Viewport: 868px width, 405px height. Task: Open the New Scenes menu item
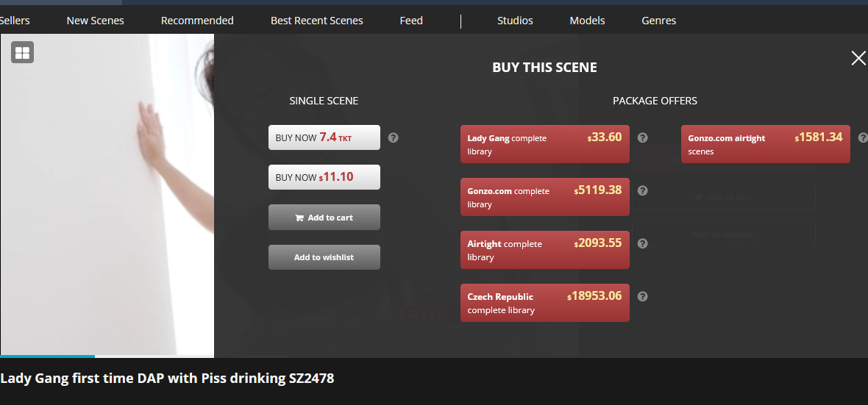(x=95, y=21)
